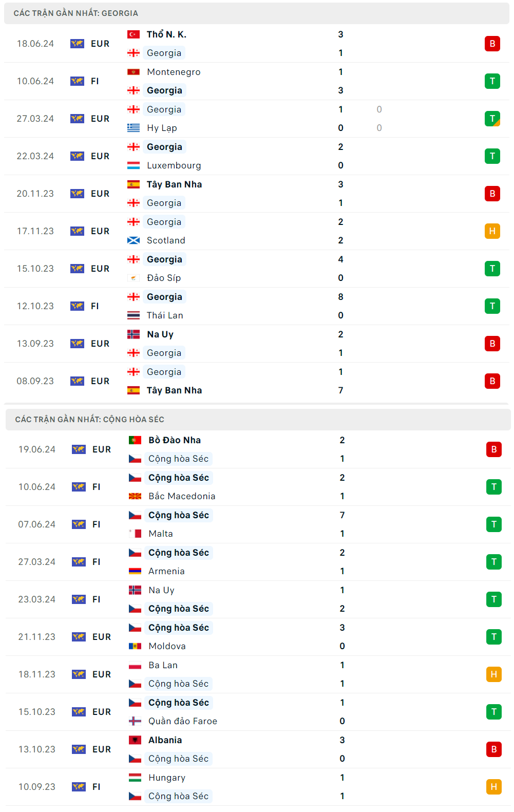Click the Các trận gần nhất: Georgia header
The width and height of the screenshot is (514, 812).
click(76, 13)
